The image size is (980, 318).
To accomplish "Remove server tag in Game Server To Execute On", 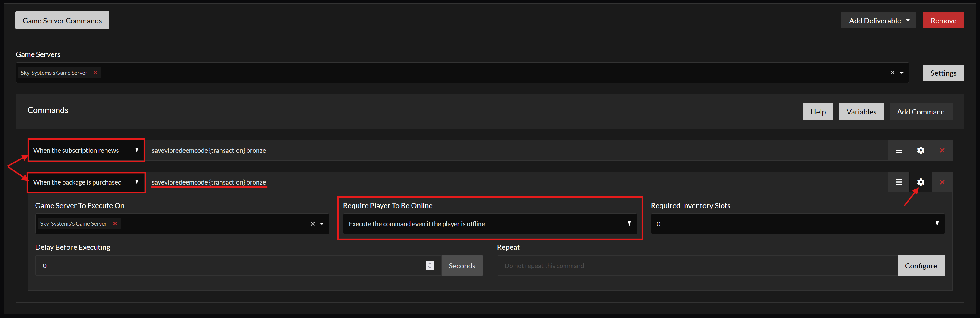I will point(115,224).
